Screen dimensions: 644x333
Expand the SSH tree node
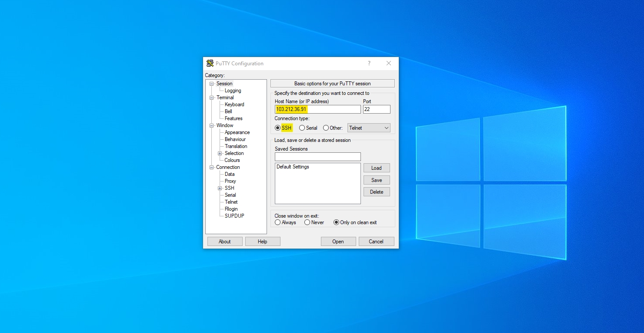220,188
